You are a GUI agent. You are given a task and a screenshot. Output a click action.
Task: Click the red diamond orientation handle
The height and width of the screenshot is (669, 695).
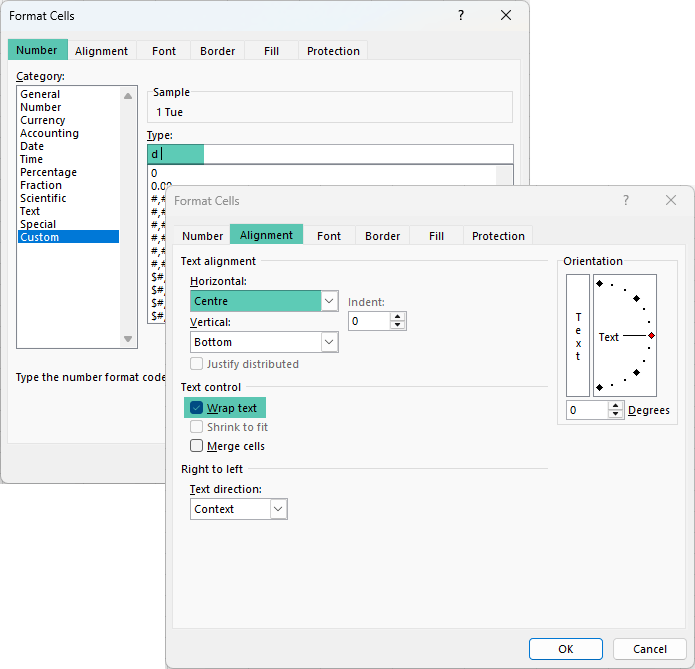(x=651, y=336)
